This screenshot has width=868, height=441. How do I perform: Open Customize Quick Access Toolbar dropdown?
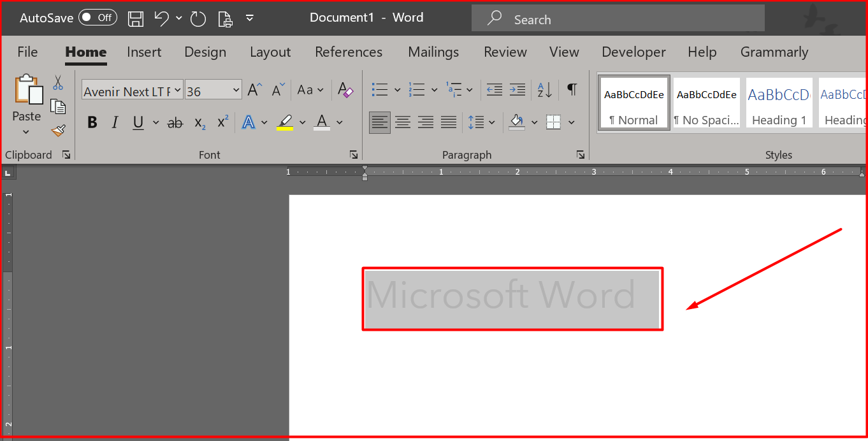click(x=250, y=18)
